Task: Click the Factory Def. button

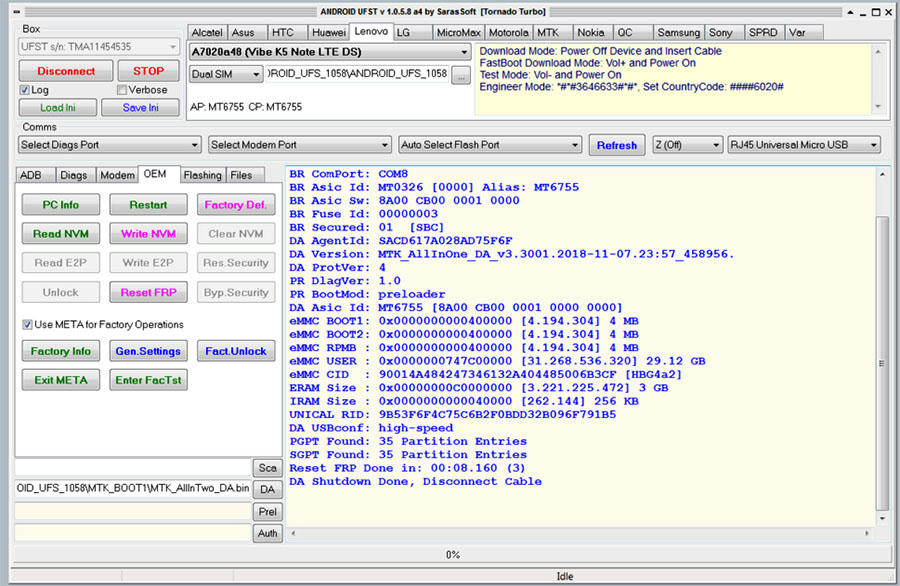Action: [x=236, y=205]
